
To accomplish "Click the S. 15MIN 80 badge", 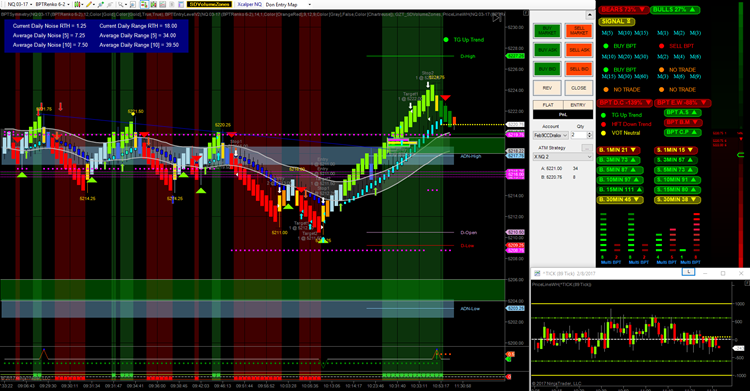I will coord(678,190).
